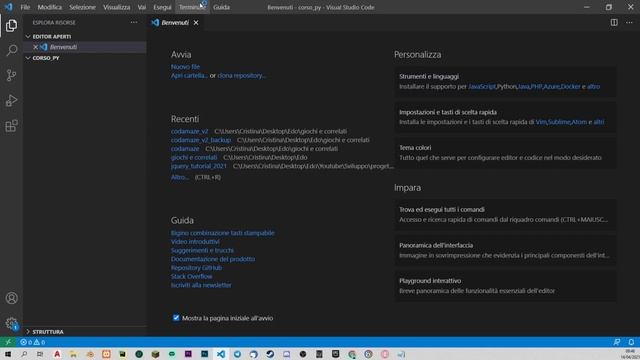Open the Tema colori card
Screen dimensions: 640x360
(505, 153)
